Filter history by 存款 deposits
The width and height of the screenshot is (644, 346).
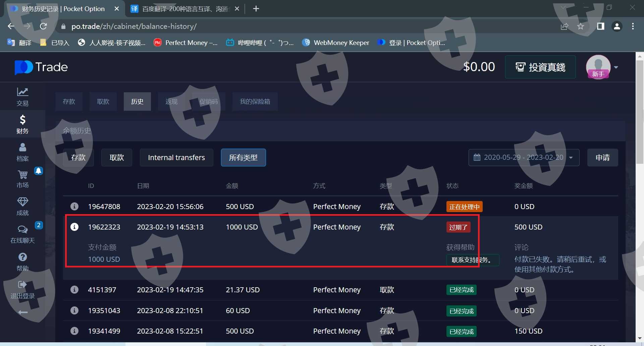coord(78,157)
